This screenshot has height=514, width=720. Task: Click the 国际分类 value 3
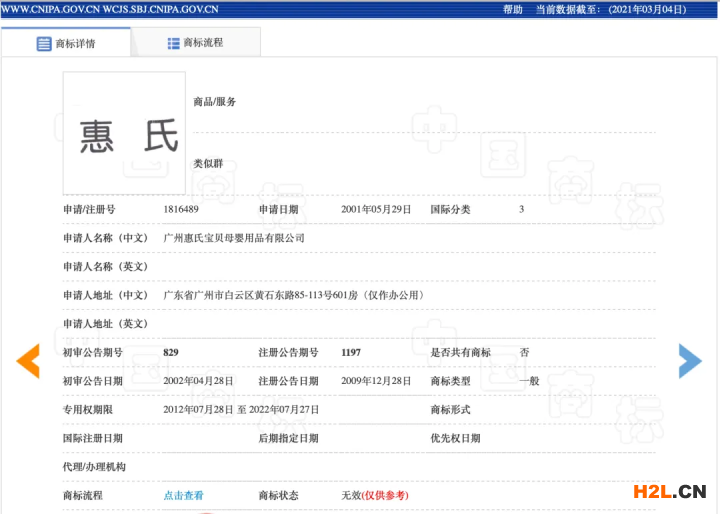click(x=522, y=209)
